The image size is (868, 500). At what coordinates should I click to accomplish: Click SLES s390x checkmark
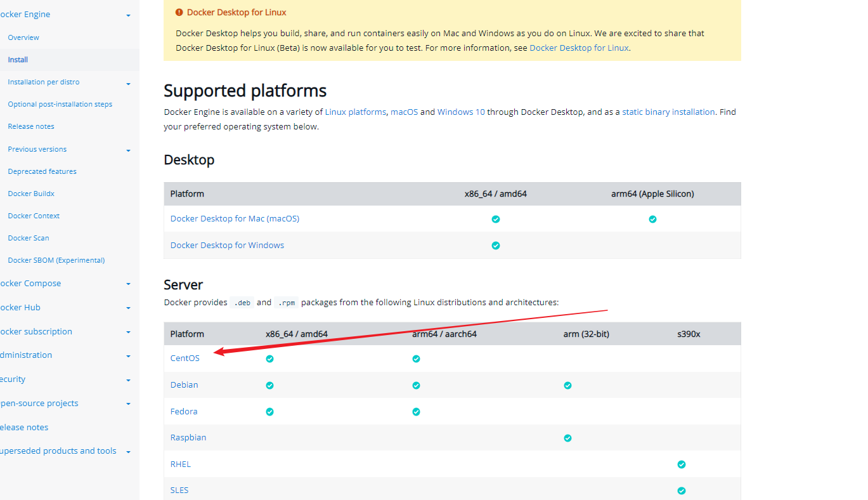[682, 490]
